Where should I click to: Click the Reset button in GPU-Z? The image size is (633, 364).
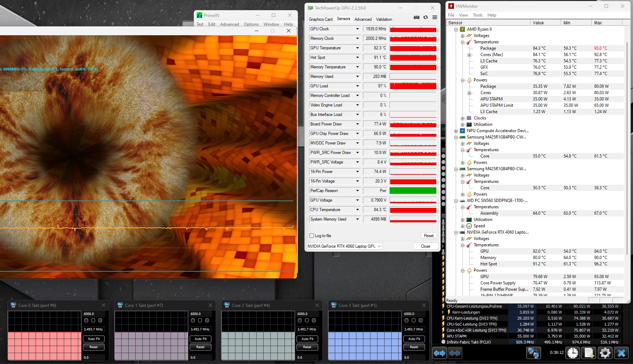pos(429,236)
